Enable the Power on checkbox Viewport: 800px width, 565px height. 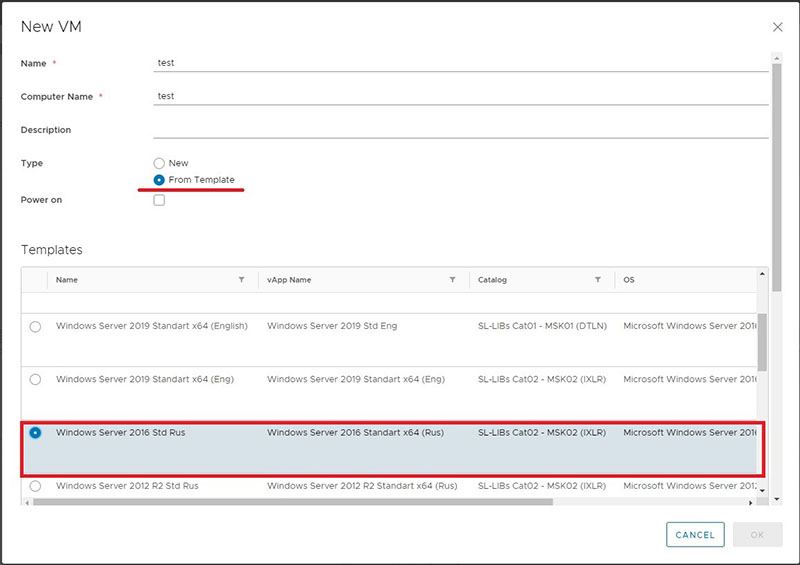click(159, 200)
